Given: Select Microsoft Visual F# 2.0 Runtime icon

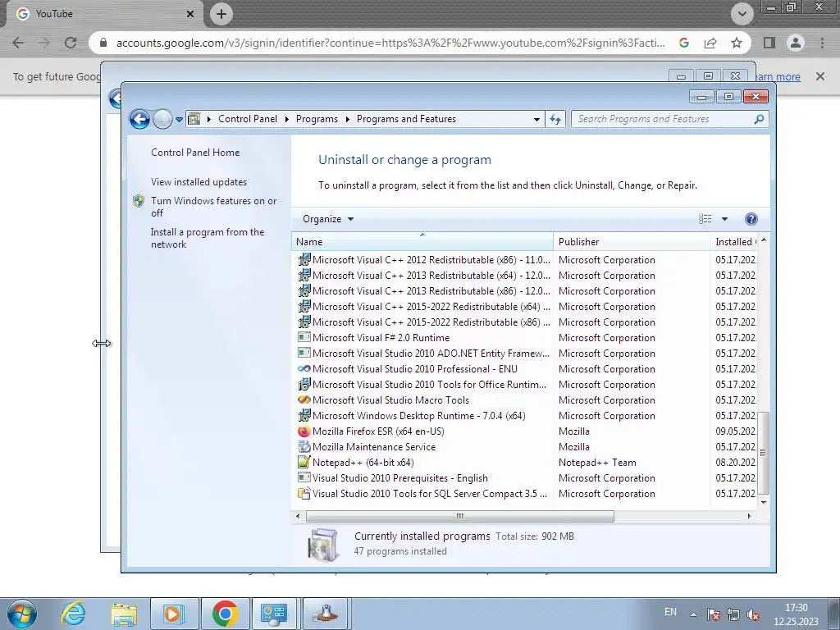Looking at the screenshot, I should click(x=304, y=337).
